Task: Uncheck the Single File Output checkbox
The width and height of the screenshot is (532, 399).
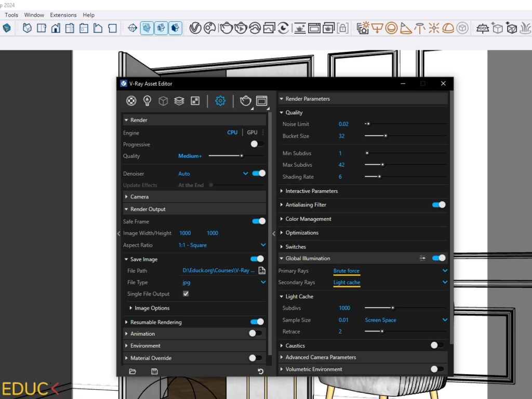Action: point(186,294)
